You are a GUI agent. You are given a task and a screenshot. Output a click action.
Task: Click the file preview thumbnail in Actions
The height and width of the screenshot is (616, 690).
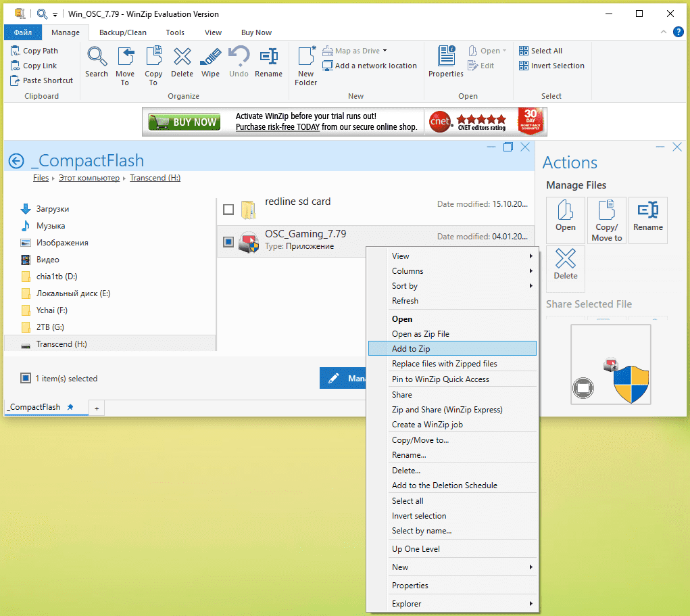pyautogui.click(x=611, y=364)
